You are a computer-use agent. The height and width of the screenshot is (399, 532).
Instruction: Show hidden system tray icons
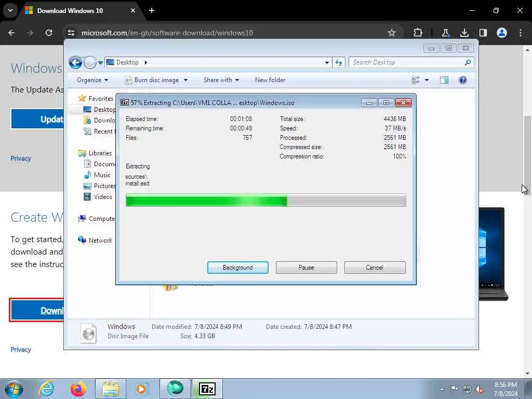(442, 389)
